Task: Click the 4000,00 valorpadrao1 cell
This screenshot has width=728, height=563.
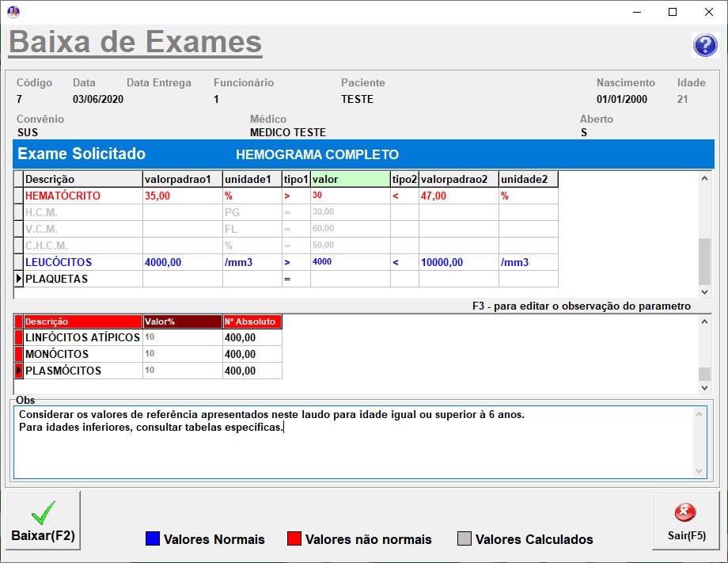Action: coord(183,262)
